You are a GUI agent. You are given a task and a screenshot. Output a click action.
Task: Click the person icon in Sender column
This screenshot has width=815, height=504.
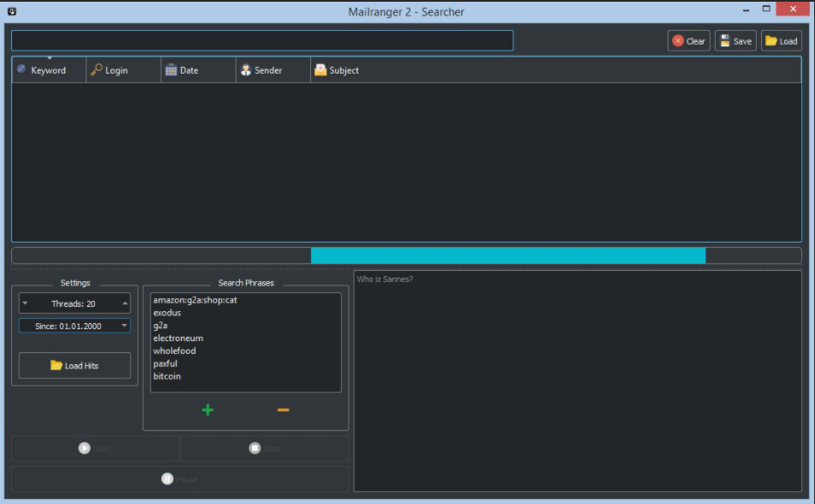pos(245,70)
